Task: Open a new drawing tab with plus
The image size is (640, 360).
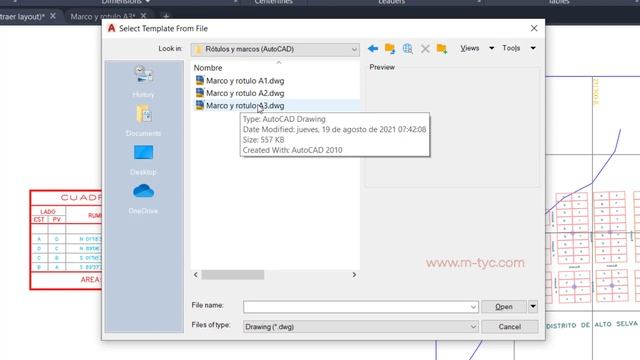Action: click(x=166, y=17)
